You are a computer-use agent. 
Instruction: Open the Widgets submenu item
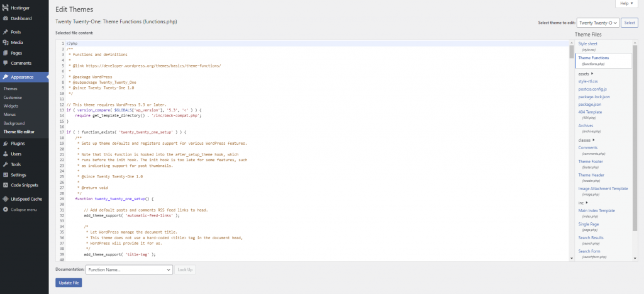point(11,106)
